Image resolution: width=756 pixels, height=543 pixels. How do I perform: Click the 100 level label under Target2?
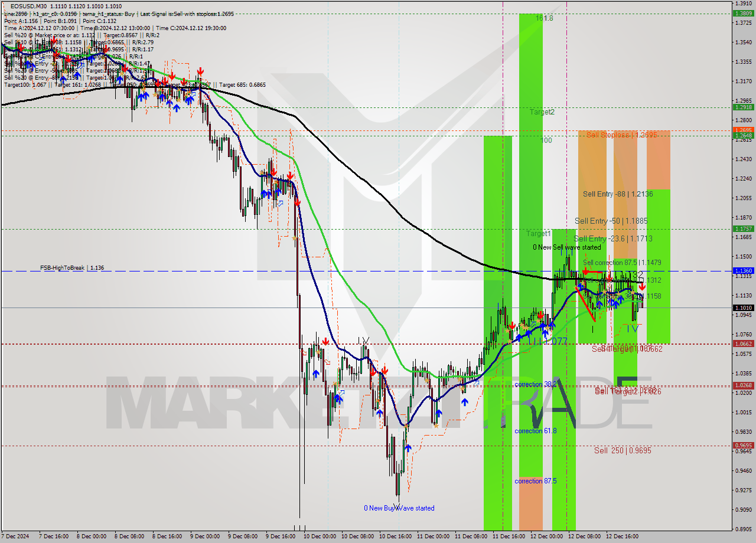coord(546,140)
